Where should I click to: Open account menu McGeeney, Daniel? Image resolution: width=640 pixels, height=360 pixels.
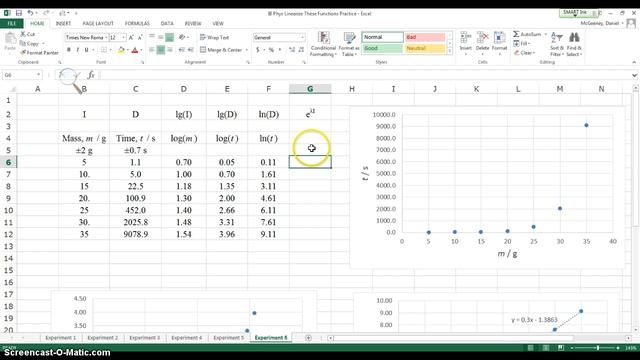click(x=602, y=23)
